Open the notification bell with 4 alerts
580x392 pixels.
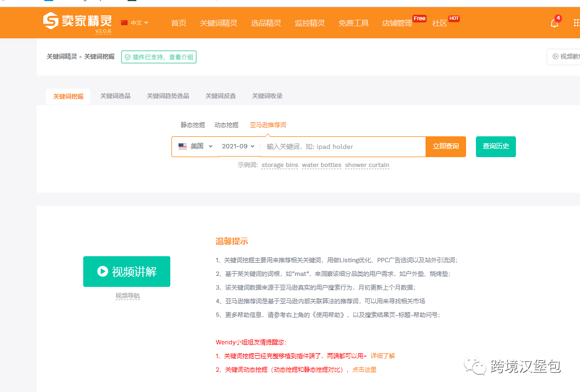(x=554, y=22)
